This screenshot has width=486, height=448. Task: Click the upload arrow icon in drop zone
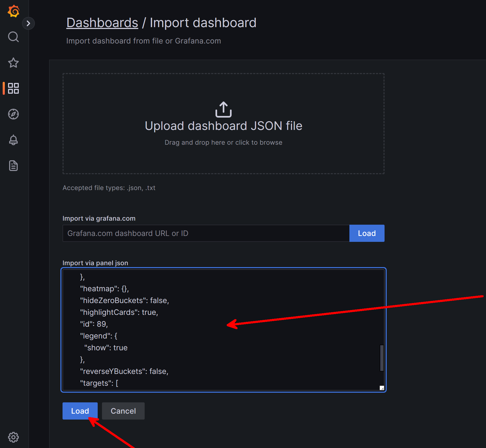coord(224,109)
